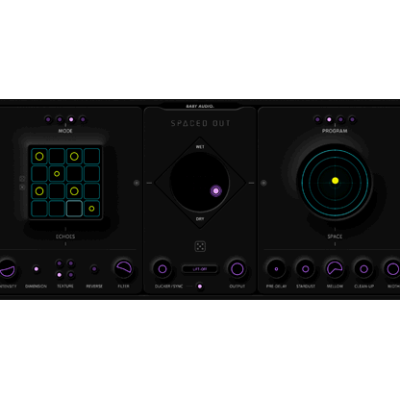Toggle echoes grid cell row one, column four

[x=92, y=156]
